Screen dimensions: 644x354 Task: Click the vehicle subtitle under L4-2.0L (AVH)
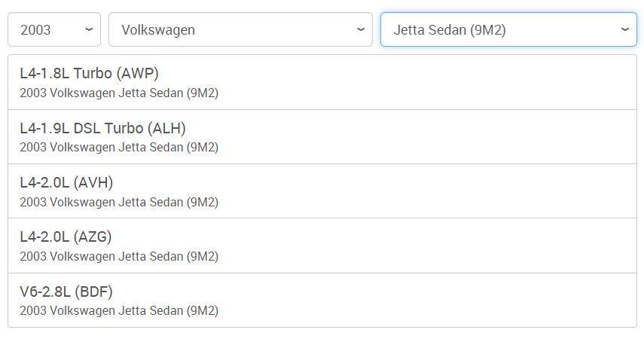(x=119, y=202)
